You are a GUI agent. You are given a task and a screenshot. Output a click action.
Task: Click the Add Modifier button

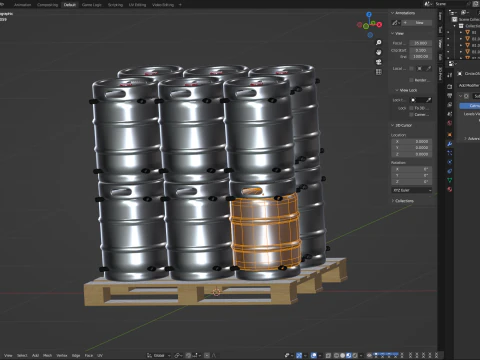469,85
